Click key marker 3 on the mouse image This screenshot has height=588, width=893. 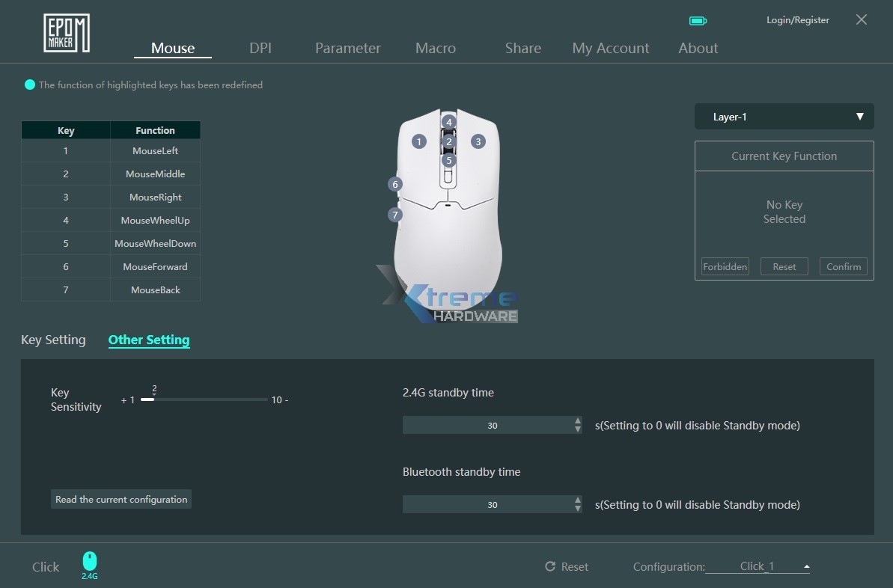[x=478, y=141]
